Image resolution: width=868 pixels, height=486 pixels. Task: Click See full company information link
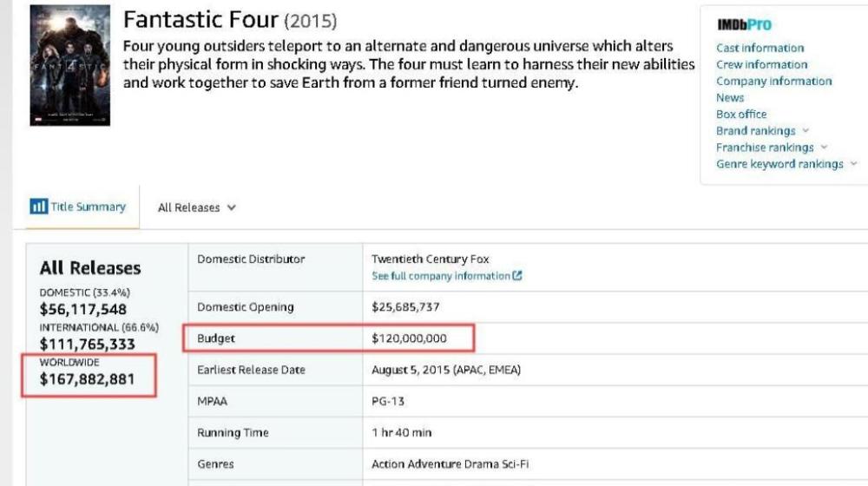click(441, 276)
